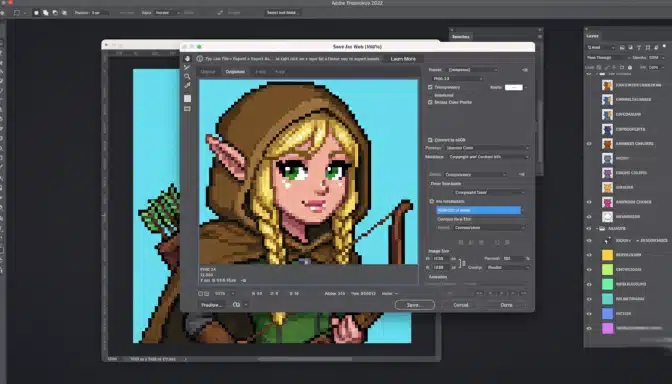
Task: Open the PNG-24 file format dropdown
Action: (x=458, y=79)
